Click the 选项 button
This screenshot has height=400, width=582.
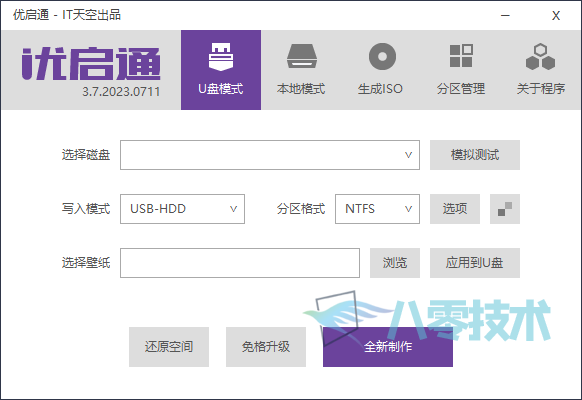(x=455, y=209)
